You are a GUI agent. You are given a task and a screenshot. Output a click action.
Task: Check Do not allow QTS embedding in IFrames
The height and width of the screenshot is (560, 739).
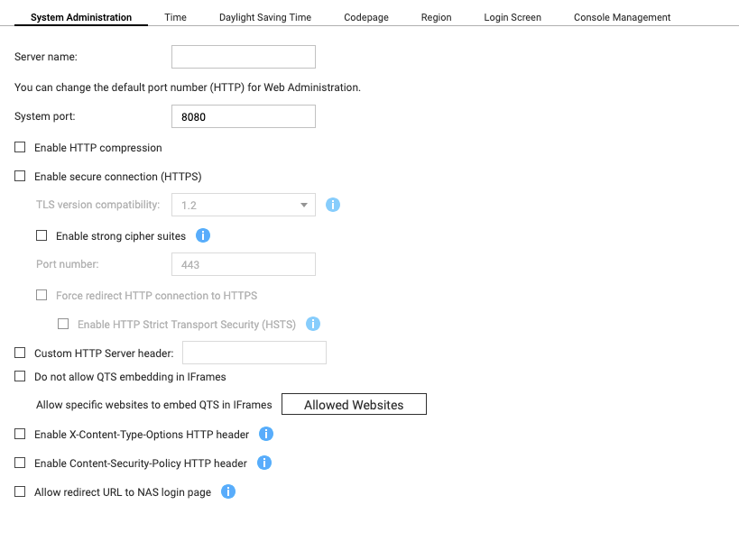[x=21, y=376]
